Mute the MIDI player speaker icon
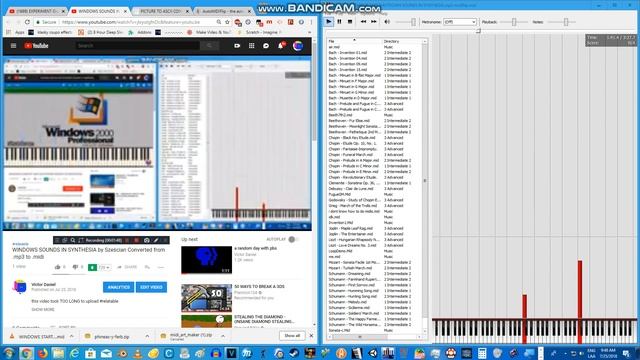 tap(387, 22)
